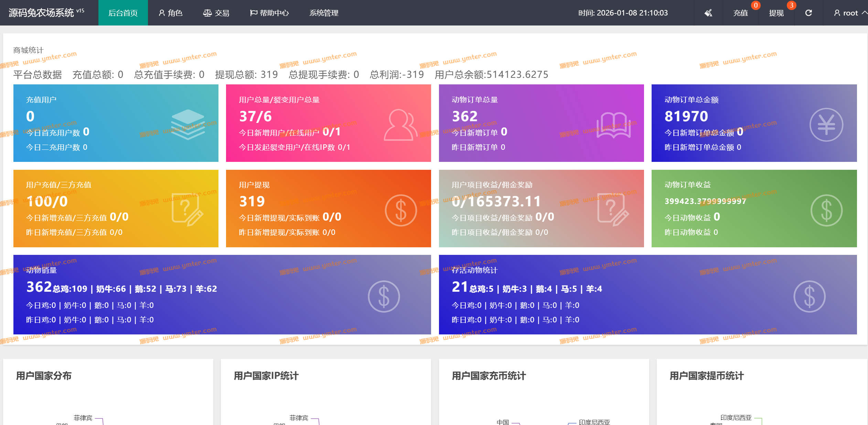
Task: Click the 动物销量 statistics card
Action: [222, 294]
